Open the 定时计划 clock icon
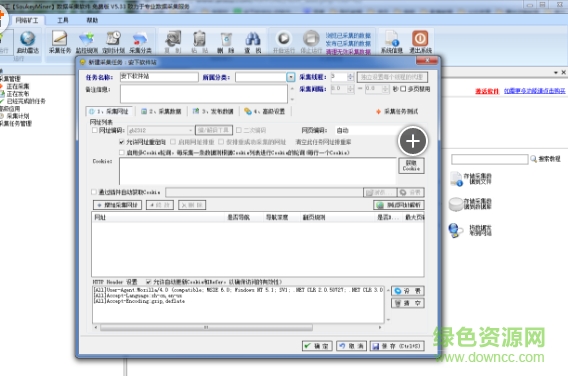 (x=113, y=38)
